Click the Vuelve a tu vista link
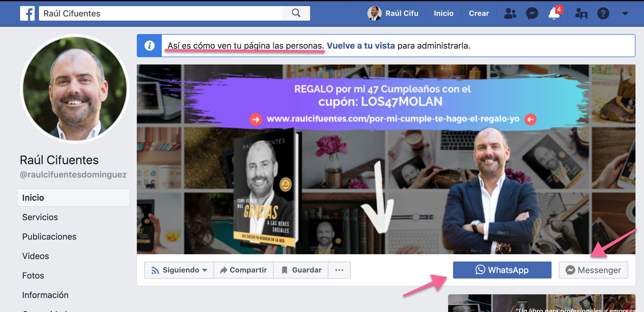644x312 pixels. click(361, 46)
